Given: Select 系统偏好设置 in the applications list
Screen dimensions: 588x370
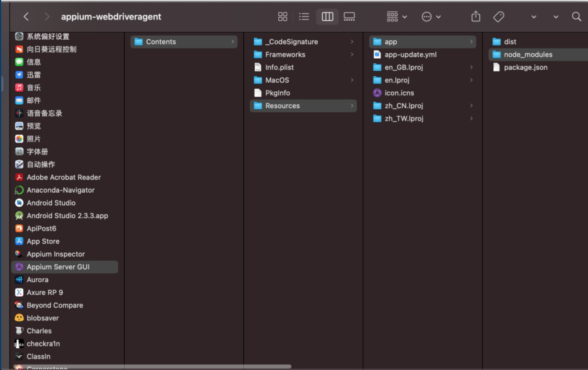Looking at the screenshot, I should point(64,37).
